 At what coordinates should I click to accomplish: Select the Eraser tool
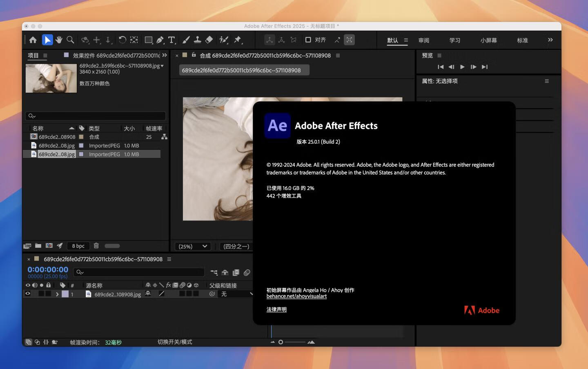[x=209, y=40]
